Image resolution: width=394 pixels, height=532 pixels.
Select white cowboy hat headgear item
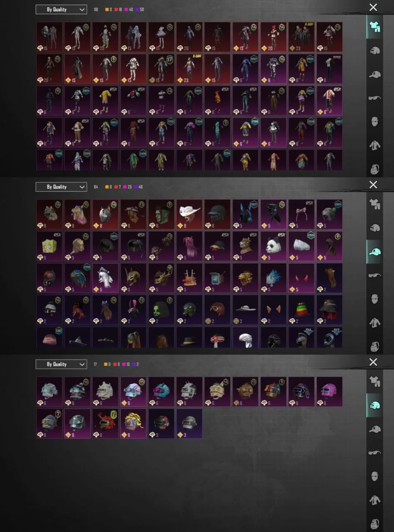click(x=189, y=214)
